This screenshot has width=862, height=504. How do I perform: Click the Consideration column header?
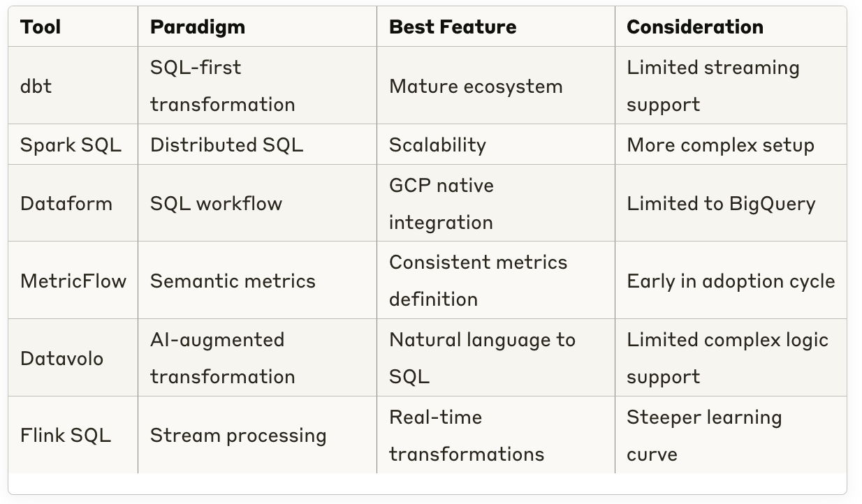click(694, 27)
